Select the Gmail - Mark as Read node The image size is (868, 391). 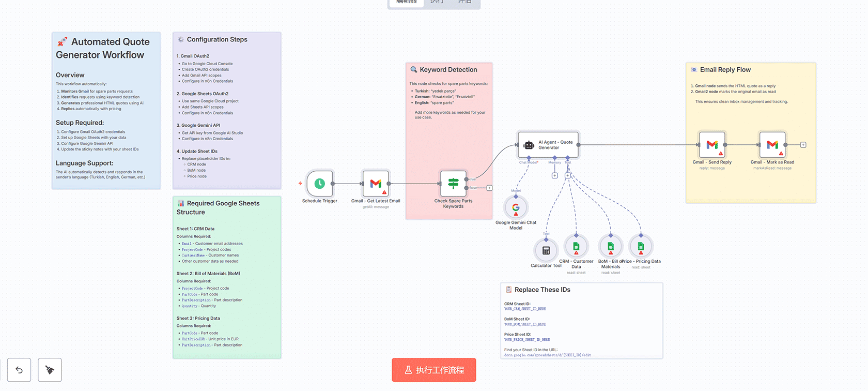tap(772, 145)
